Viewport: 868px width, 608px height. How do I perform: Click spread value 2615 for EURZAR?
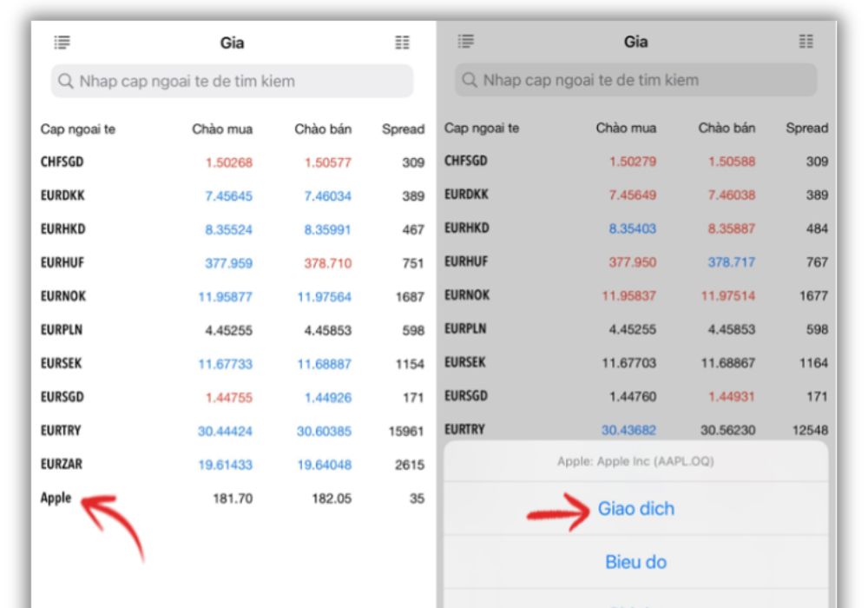pyautogui.click(x=410, y=465)
